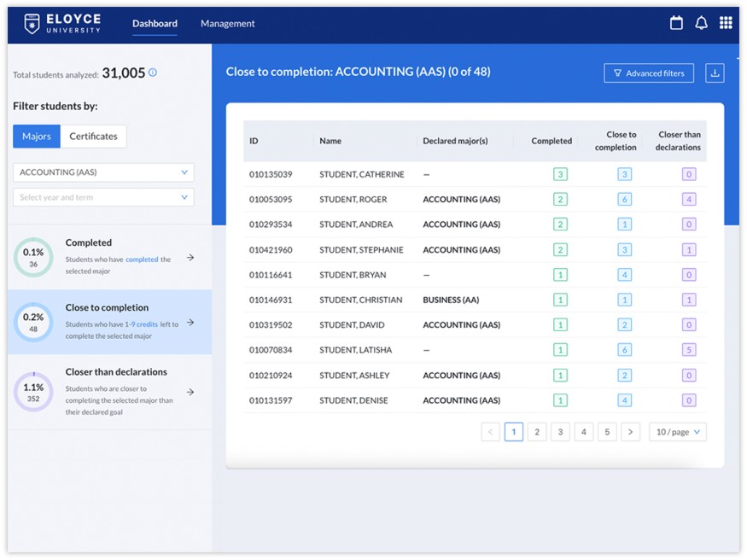Open the calendar icon in header
Screen dimensions: 747x560
pos(676,24)
